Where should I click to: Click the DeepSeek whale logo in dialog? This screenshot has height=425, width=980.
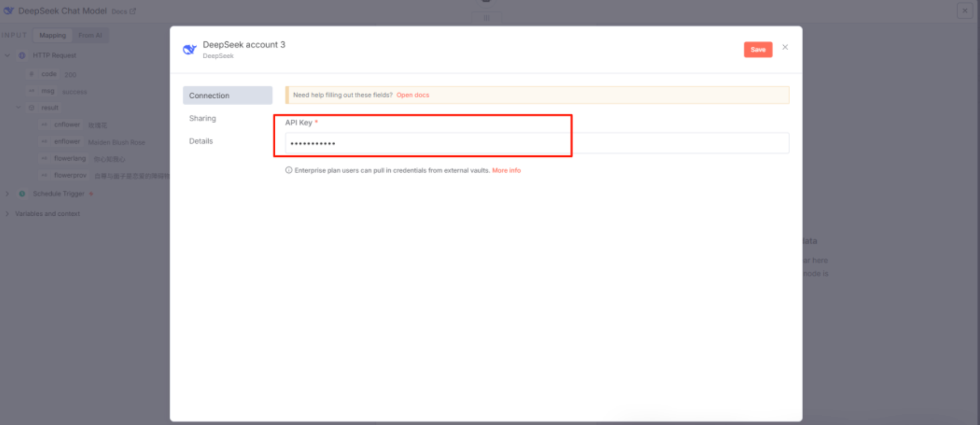pyautogui.click(x=190, y=50)
